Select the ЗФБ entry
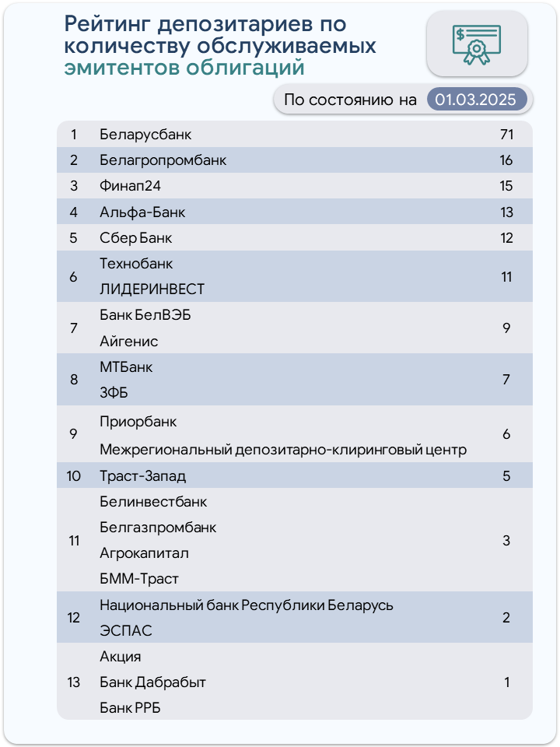 [x=114, y=393]
